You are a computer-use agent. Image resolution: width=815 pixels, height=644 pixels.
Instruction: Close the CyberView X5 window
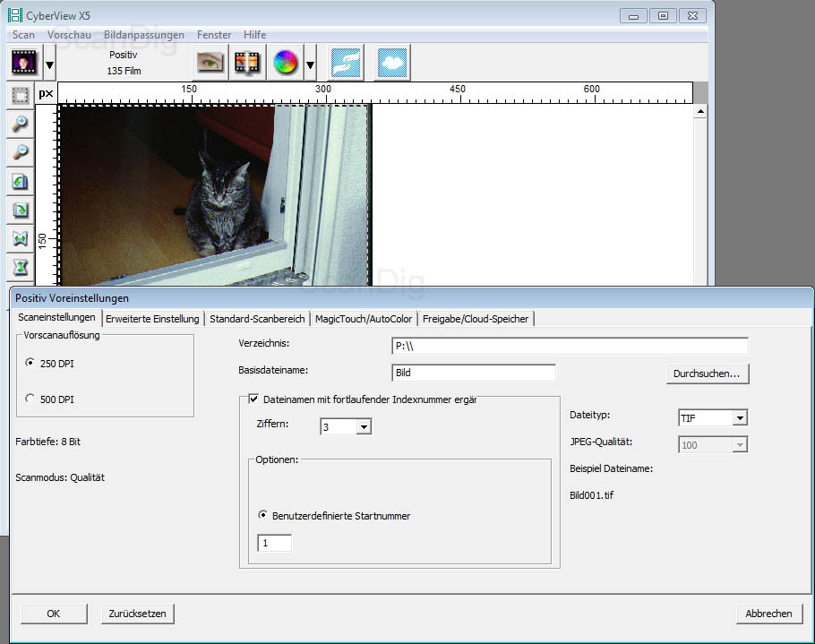pos(692,15)
